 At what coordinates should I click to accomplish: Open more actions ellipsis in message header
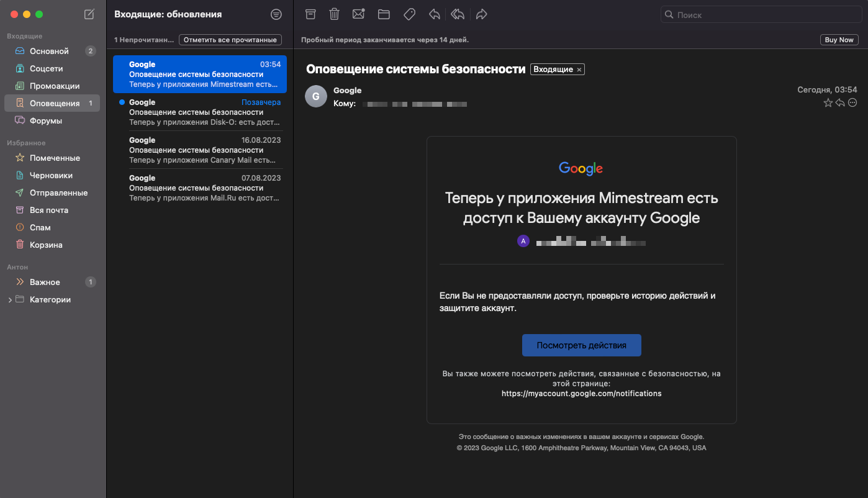[x=852, y=103]
